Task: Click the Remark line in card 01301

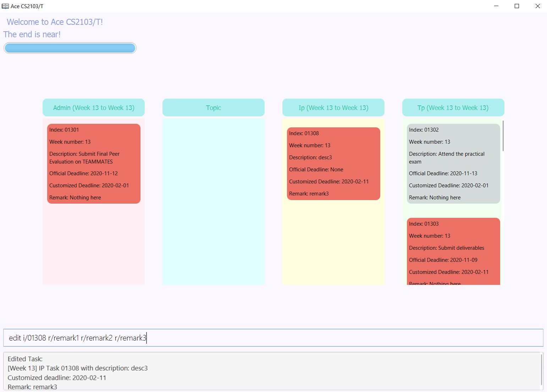Action: point(75,198)
